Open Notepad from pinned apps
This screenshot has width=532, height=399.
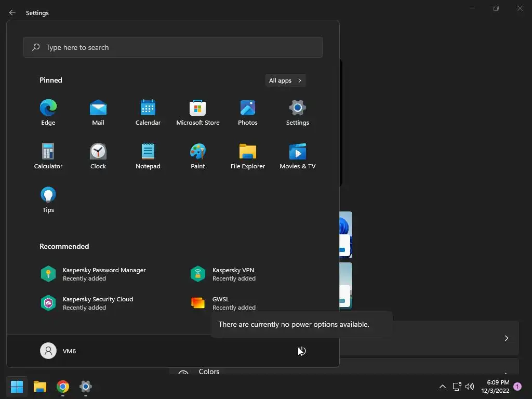click(x=148, y=156)
